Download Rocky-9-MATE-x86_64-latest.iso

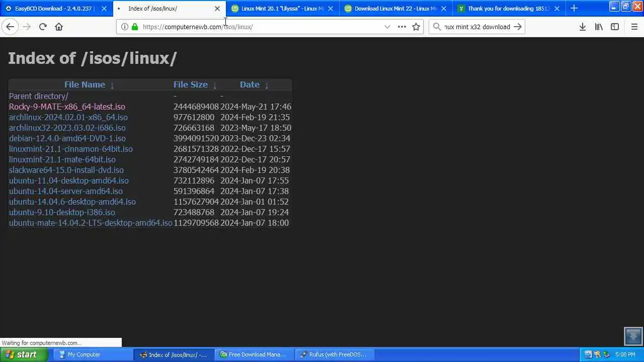click(67, 107)
